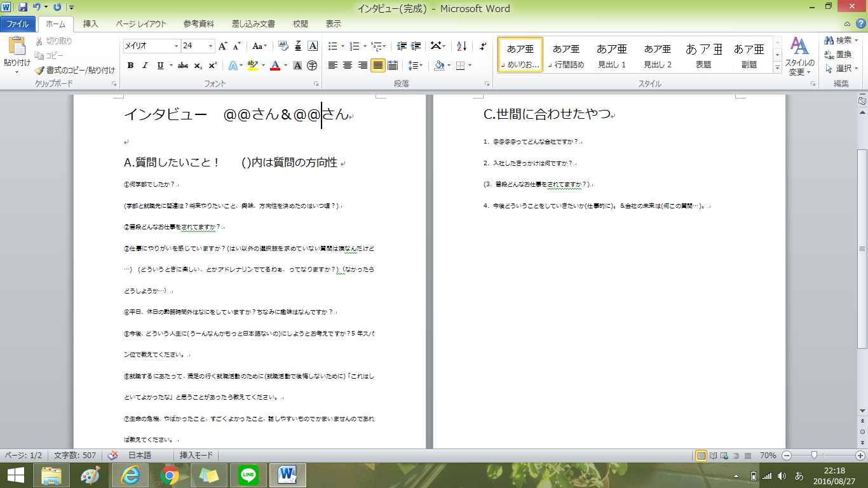Save the document with the floppy disk icon
The image size is (868, 488).
click(x=23, y=8)
